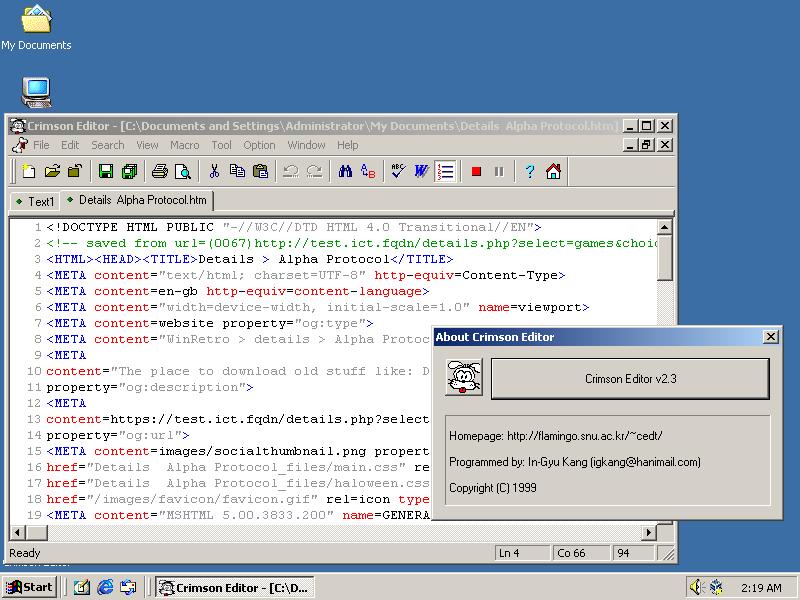Screen dimensions: 800x600
Task: Open Find using the binoculars icon
Action: pos(345,172)
